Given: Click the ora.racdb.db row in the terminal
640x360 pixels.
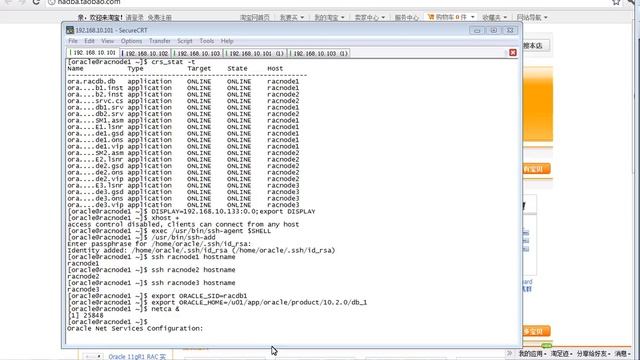Looking at the screenshot, I should point(183,81).
